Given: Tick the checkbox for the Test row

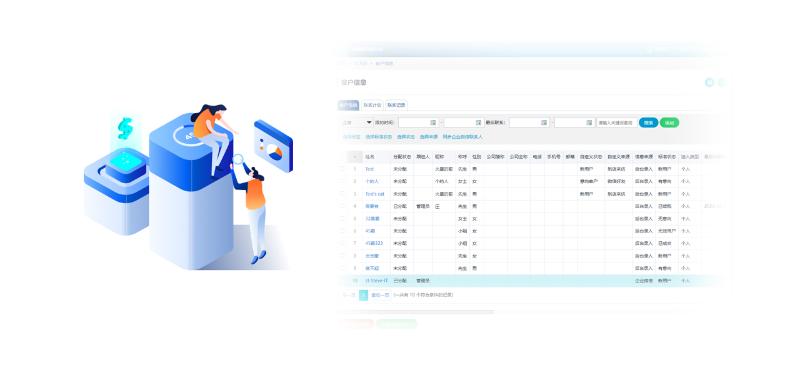Looking at the screenshot, I should click(343, 169).
